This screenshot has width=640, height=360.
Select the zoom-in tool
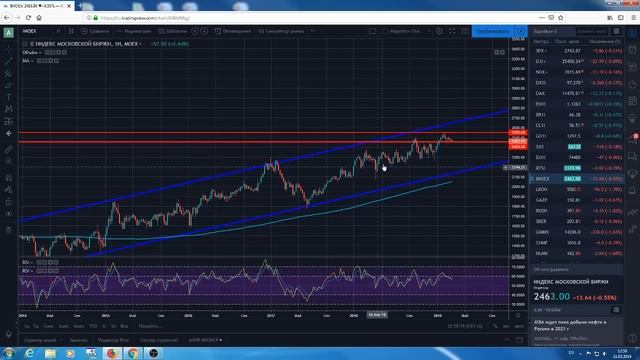coord(9,161)
